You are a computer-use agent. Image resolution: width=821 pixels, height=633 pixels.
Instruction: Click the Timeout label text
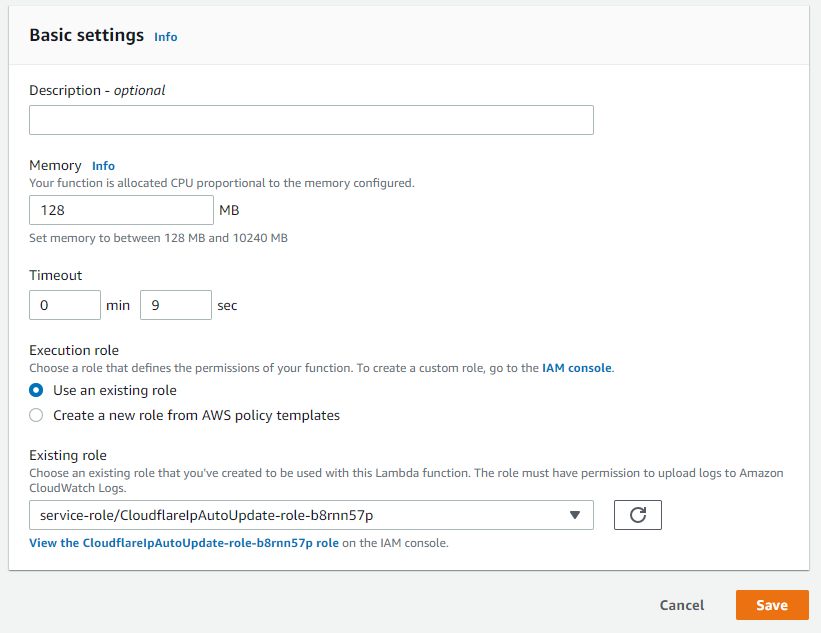56,275
